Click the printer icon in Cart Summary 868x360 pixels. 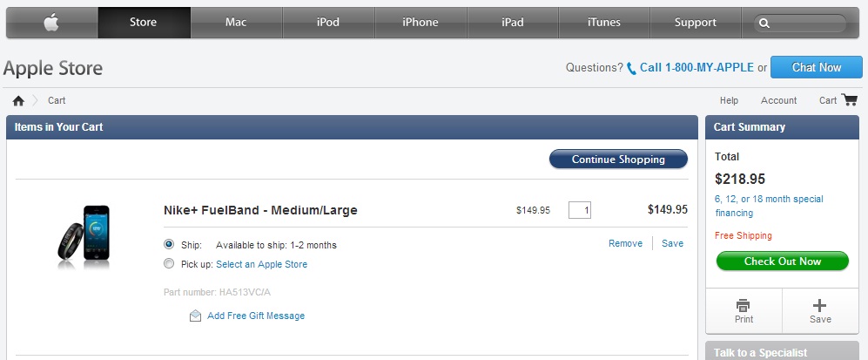pyautogui.click(x=743, y=305)
